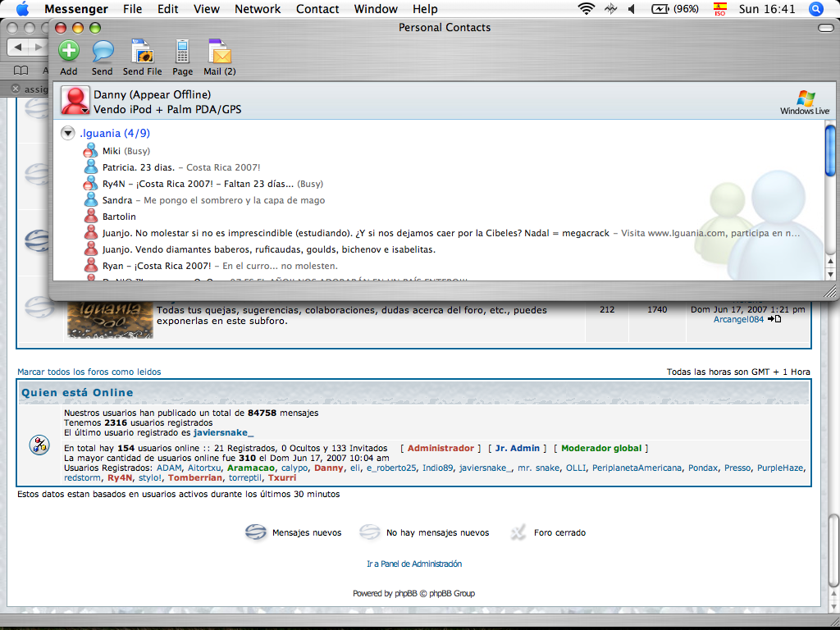The height and width of the screenshot is (630, 840).
Task: Click Sandra's blue online status icon
Action: 90,200
